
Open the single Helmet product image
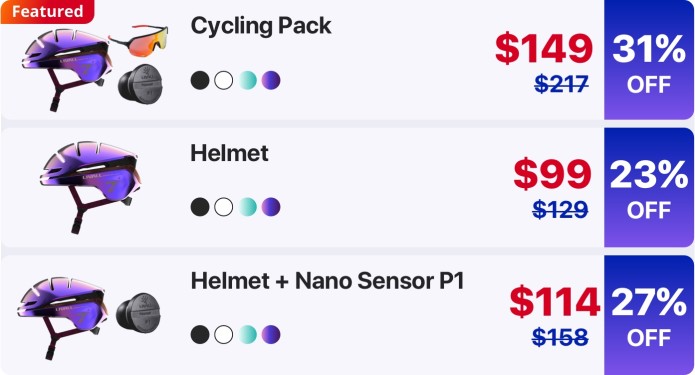coord(90,187)
